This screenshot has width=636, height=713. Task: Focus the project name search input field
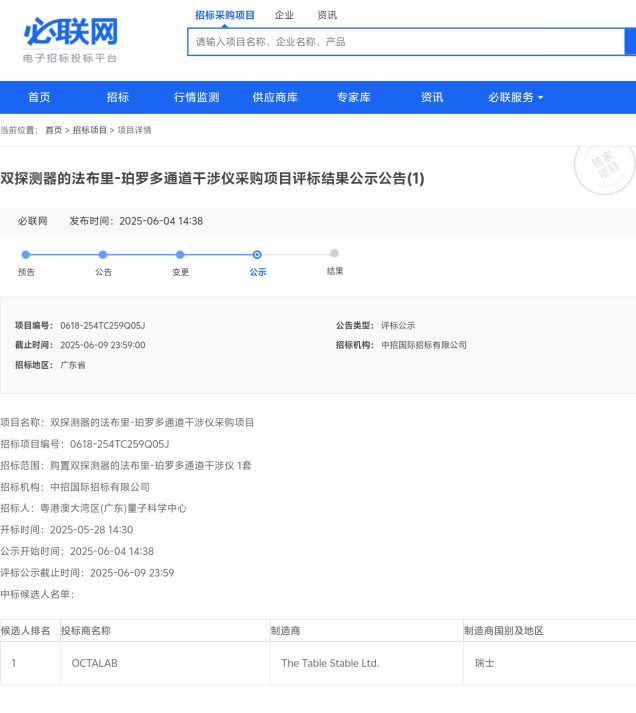click(406, 42)
